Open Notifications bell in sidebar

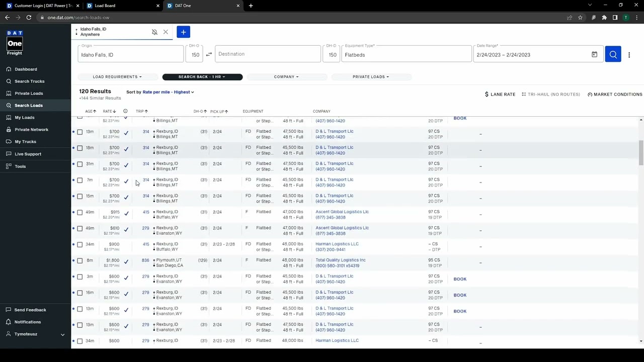[28, 322]
